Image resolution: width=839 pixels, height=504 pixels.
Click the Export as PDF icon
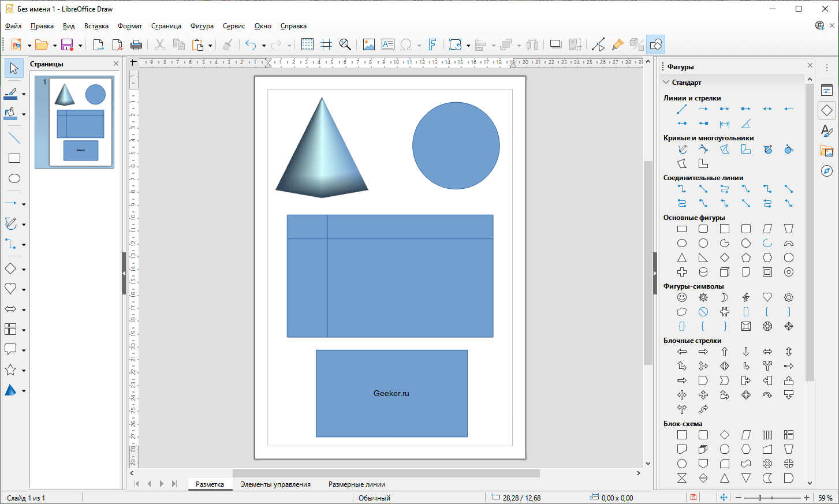pos(117,44)
